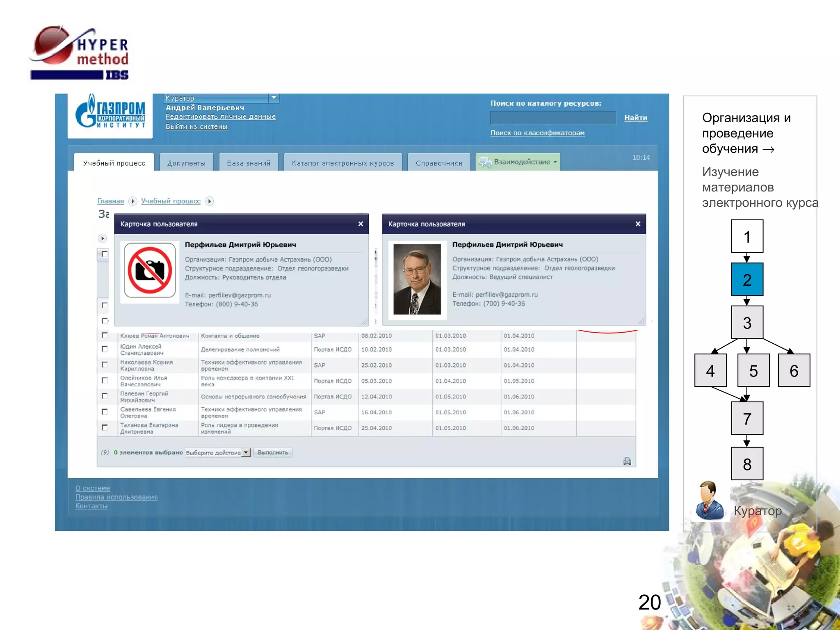Click the no-photo placeholder icon
This screenshot has width=840, height=630.
pos(150,270)
